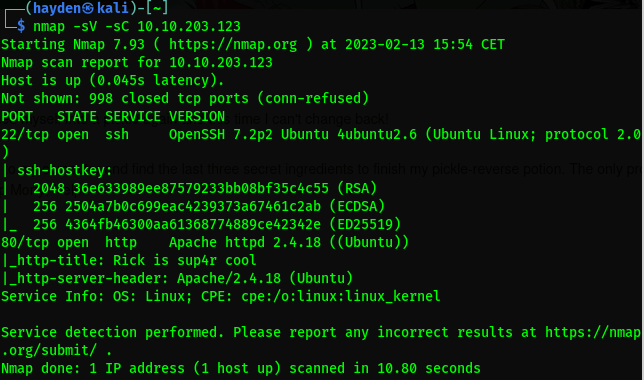This screenshot has width=644, height=380.
Task: Click the https://nmap.org link in output
Action: point(233,44)
